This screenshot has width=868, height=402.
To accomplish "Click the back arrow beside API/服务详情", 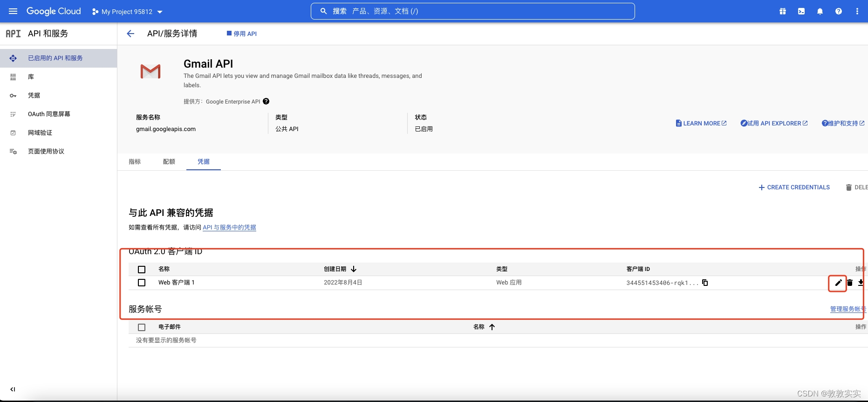I will [130, 34].
